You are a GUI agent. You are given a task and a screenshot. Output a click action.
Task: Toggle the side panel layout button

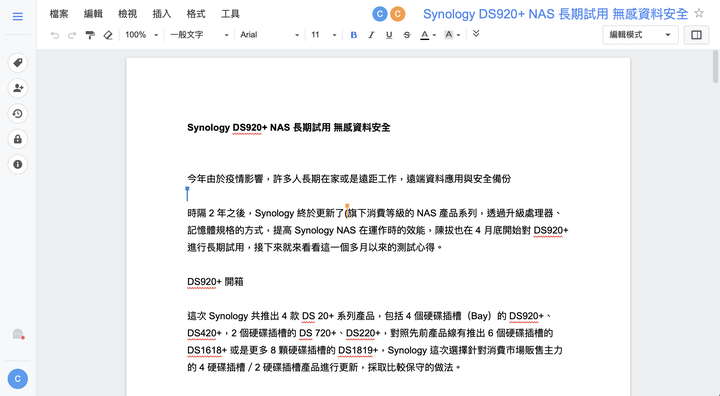pos(696,35)
